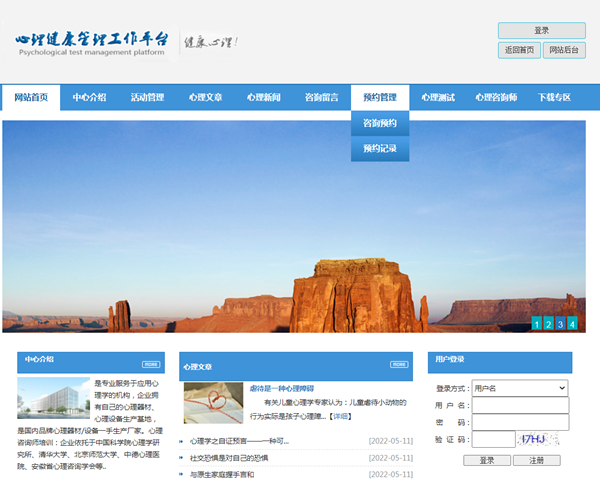The height and width of the screenshot is (481, 600).
Task: Open the 预约管理 navigation menu
Action: pos(380,98)
